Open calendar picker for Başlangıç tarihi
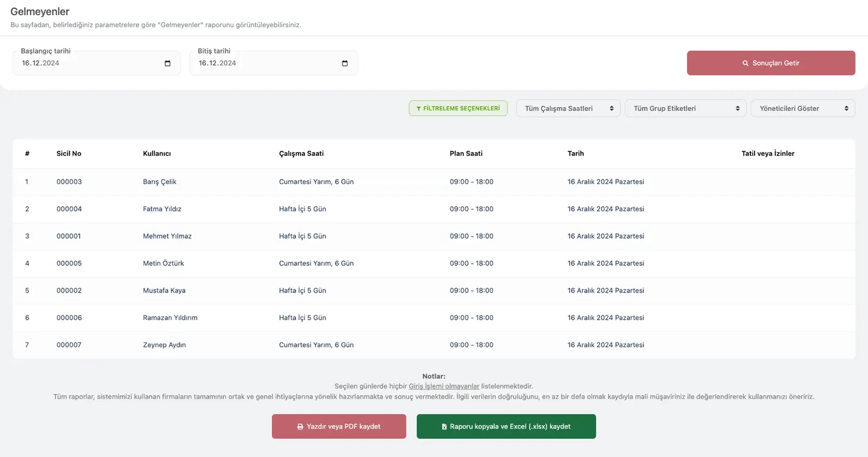 168,64
